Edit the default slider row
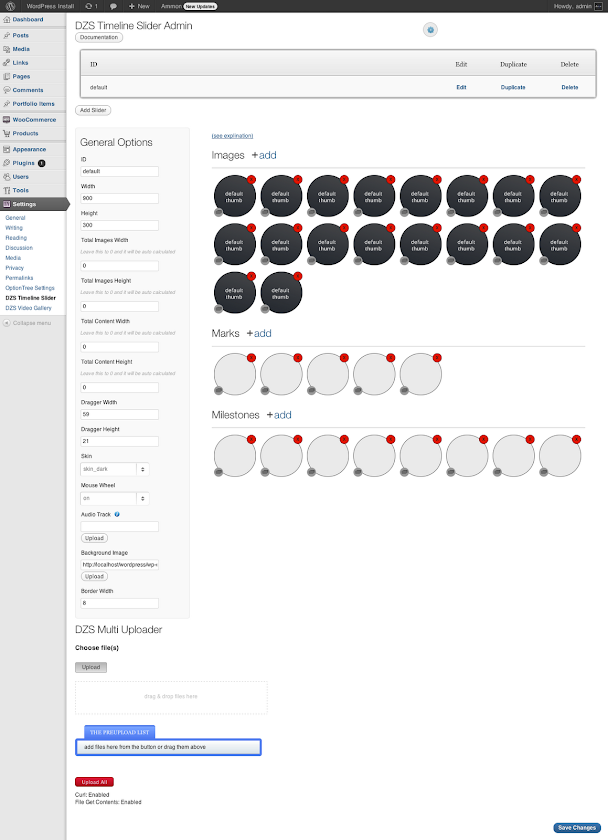The image size is (608, 840). [461, 87]
